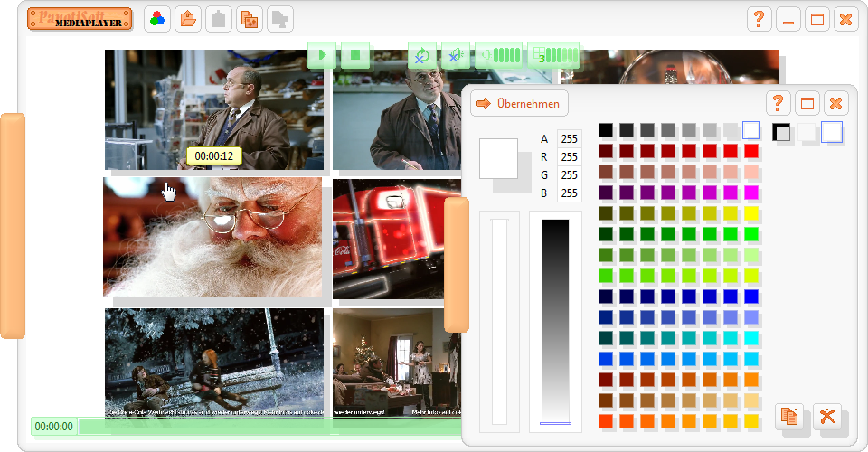Image resolution: width=868 pixels, height=452 pixels.
Task: Select the black and gray swap colors icon
Action: (781, 132)
